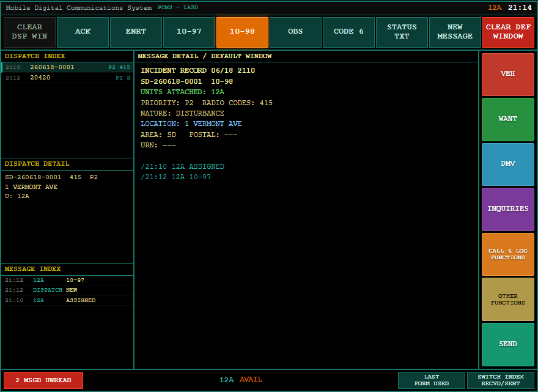Click the /21:12 12A 10-97 log entry
538x392 pixels.
click(x=175, y=177)
